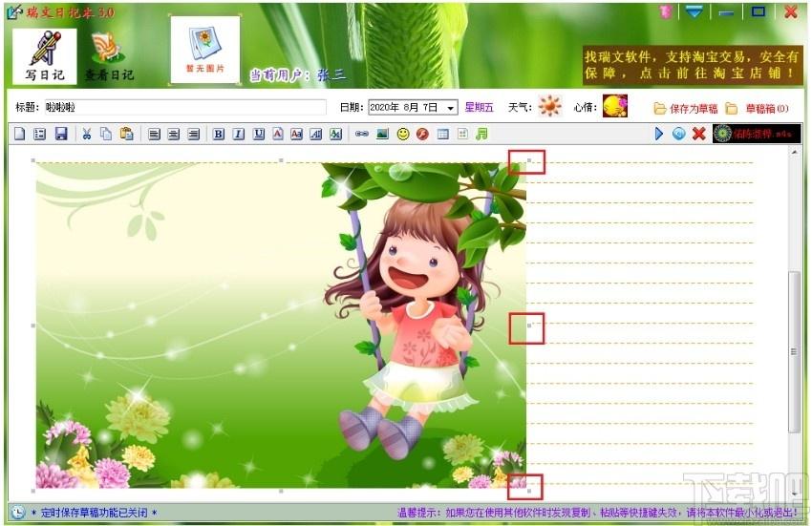812x526 pixels.
Task: Cut selection with the scissors icon
Action: tap(87, 134)
